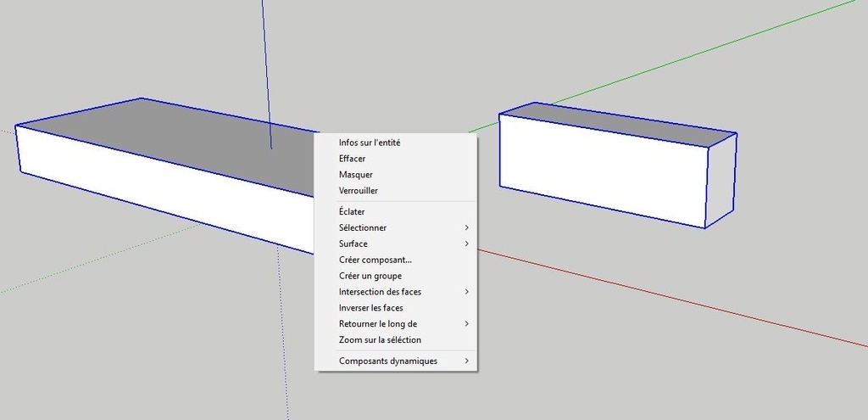Viewport: 868px width, 420px height.
Task: Click 'Verrouiller' to lock the selection
Action: [x=358, y=191]
